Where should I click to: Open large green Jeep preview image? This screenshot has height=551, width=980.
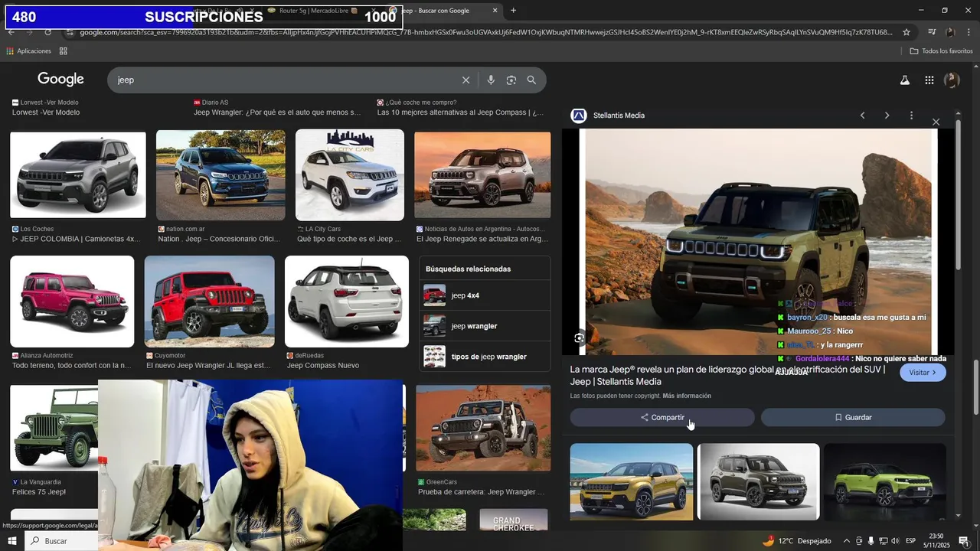click(758, 242)
